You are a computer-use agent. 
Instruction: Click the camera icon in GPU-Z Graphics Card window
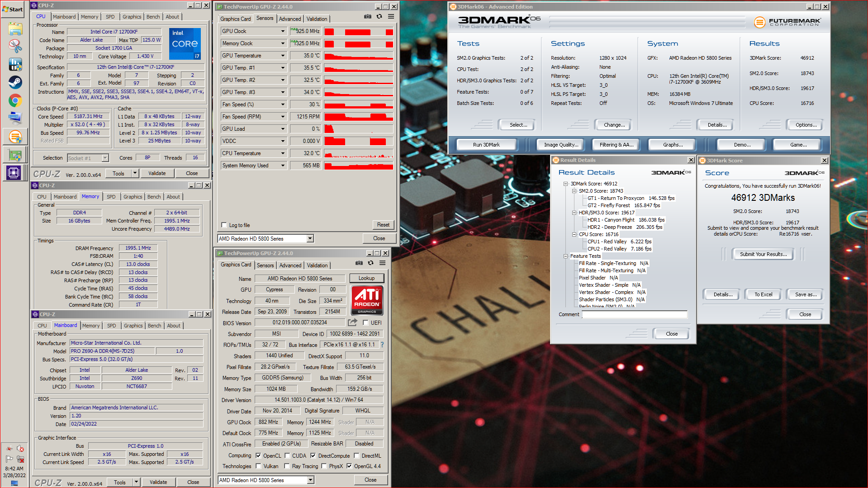click(359, 263)
